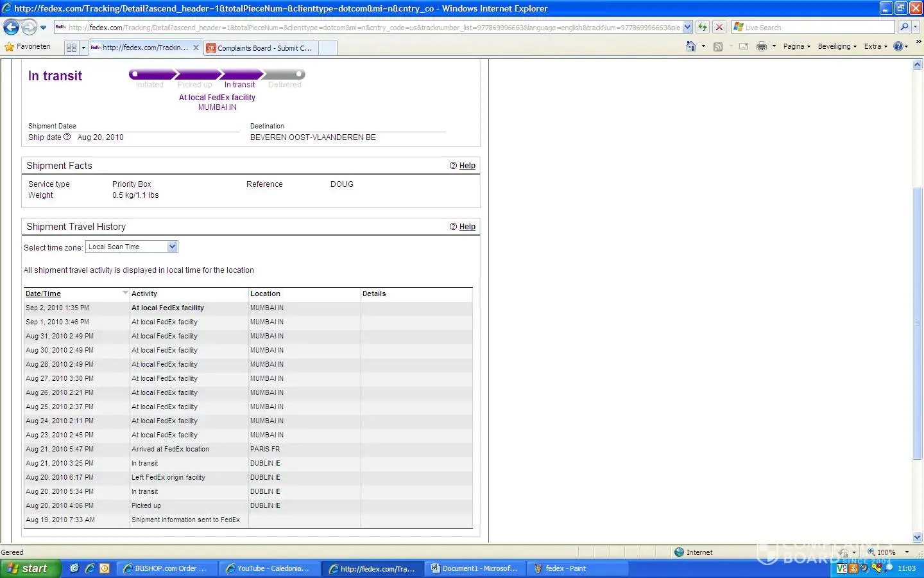The height and width of the screenshot is (578, 924).
Task: Expand the address bar URL dropdown
Action: coord(688,27)
